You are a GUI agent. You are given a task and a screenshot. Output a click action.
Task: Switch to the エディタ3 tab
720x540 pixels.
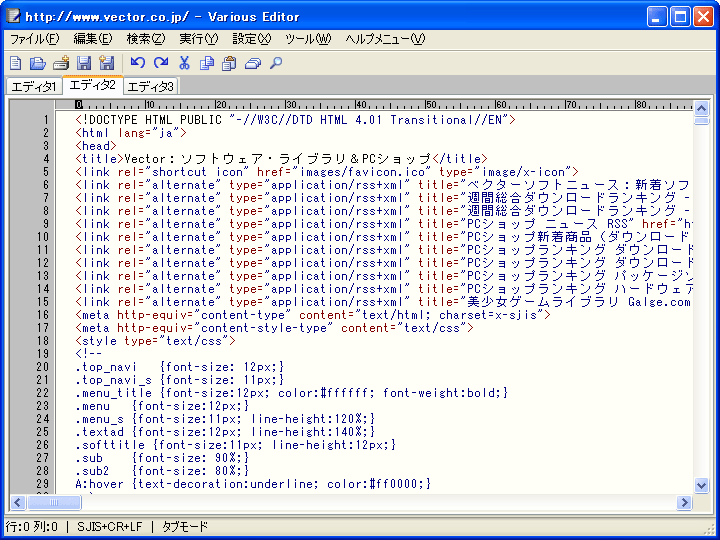[151, 86]
